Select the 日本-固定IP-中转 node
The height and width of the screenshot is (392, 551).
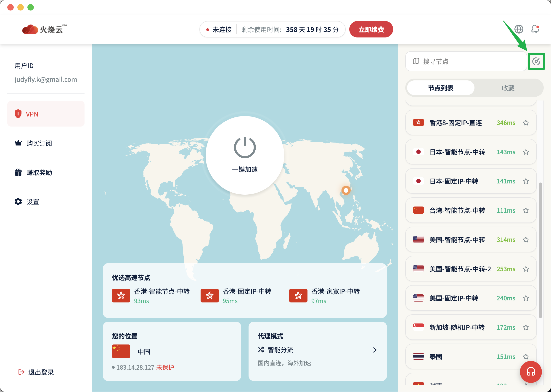(x=471, y=181)
